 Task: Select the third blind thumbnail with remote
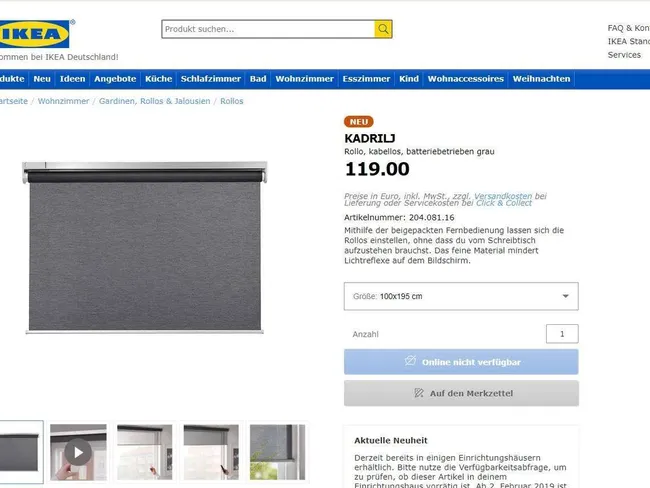click(144, 452)
